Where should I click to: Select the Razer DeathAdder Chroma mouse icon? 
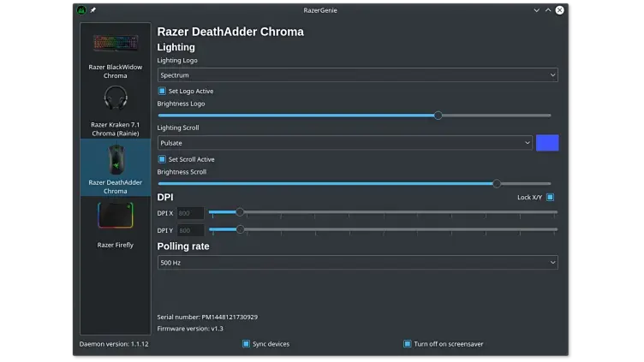pyautogui.click(x=116, y=160)
